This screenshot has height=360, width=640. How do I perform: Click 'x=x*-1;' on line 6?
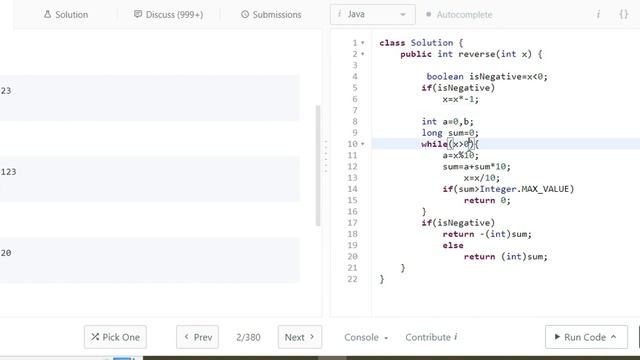click(460, 99)
